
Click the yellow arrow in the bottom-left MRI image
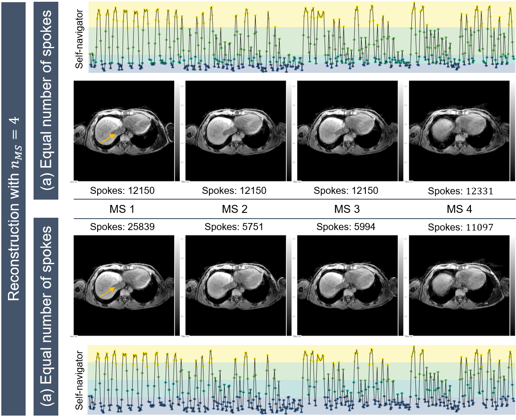coord(108,291)
